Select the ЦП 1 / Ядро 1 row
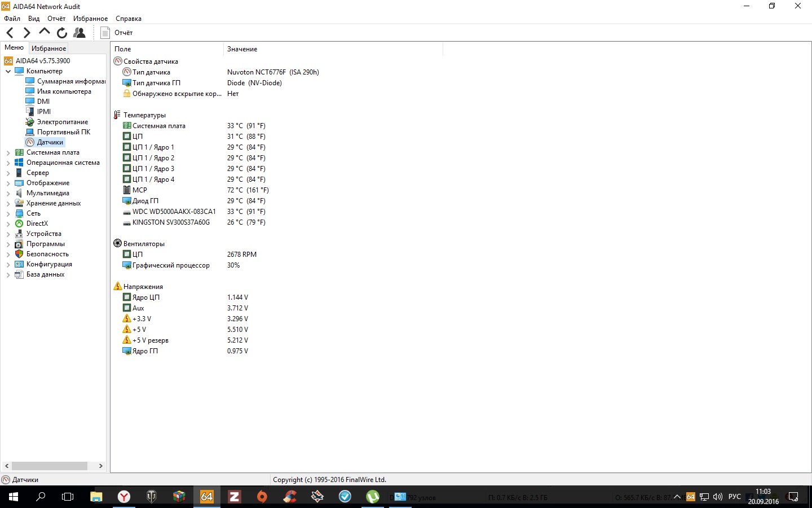 (x=153, y=147)
